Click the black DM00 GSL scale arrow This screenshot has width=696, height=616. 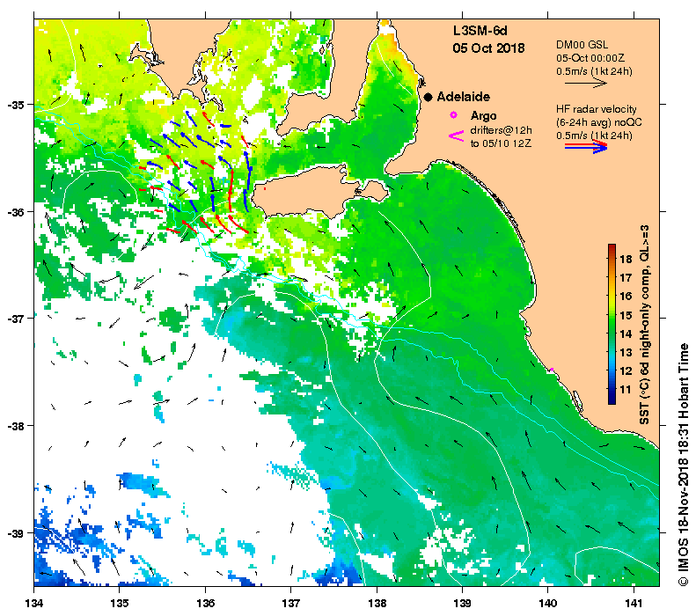click(585, 83)
